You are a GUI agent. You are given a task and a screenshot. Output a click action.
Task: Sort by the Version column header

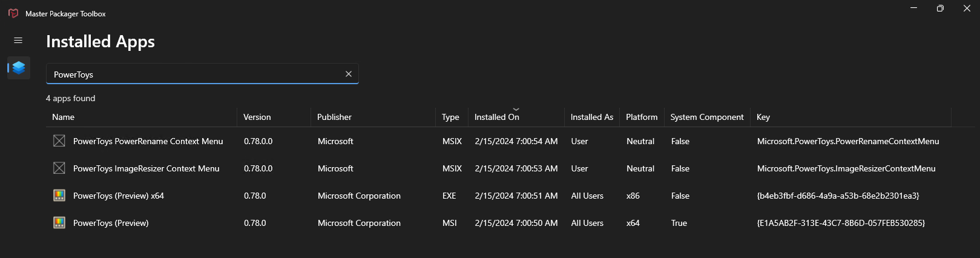pos(274,117)
